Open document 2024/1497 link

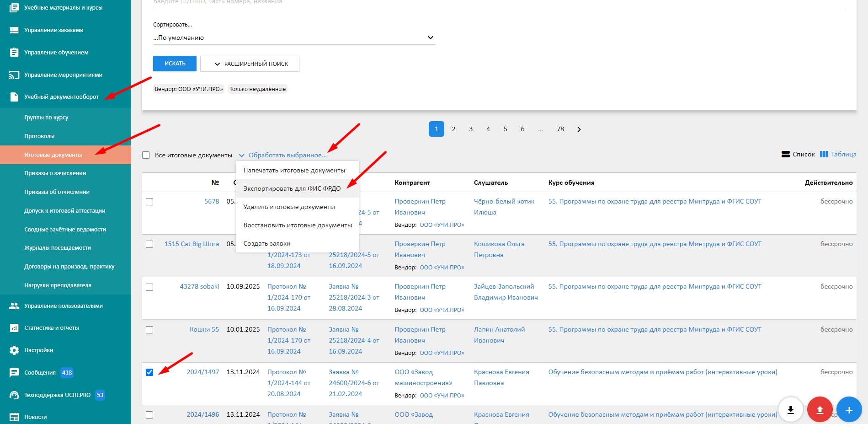pos(203,372)
